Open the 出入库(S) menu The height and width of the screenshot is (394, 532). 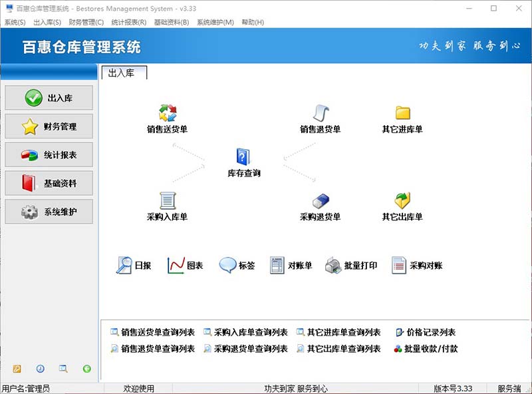(x=47, y=23)
